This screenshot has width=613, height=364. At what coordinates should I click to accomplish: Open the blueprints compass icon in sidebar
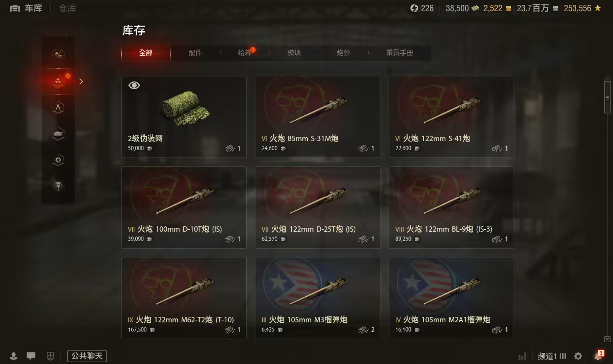pyautogui.click(x=58, y=108)
